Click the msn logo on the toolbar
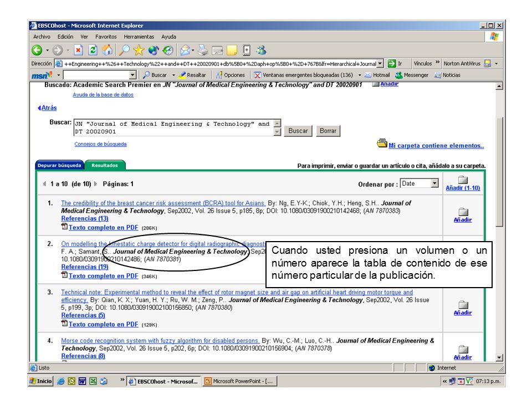This screenshot has width=532, height=399. point(42,75)
